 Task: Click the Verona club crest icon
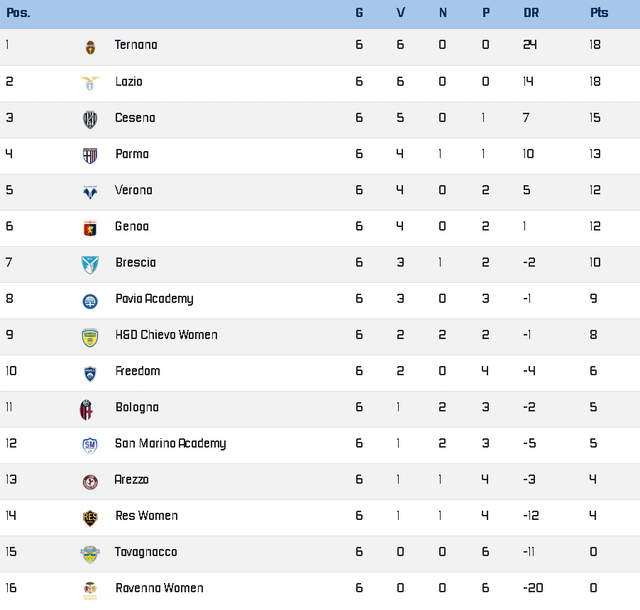click(90, 191)
